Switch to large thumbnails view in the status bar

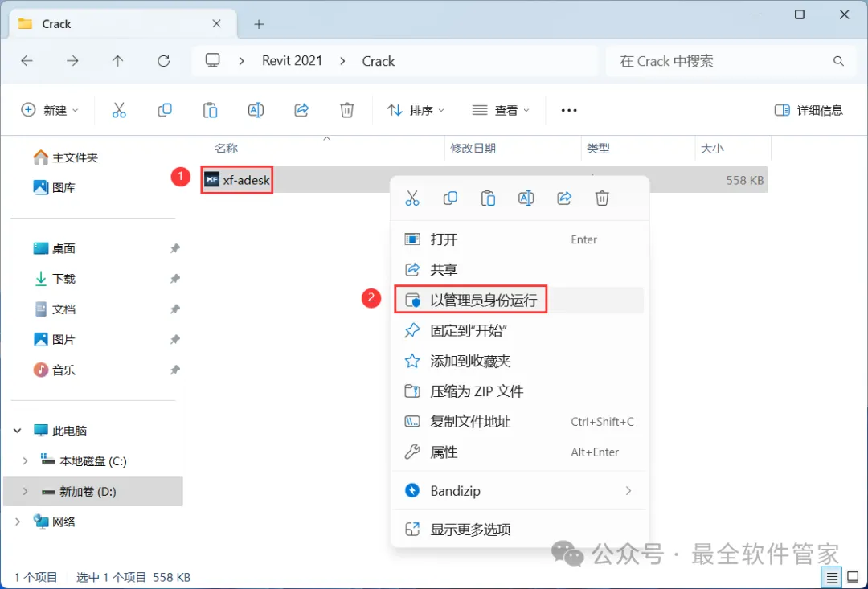[853, 578]
